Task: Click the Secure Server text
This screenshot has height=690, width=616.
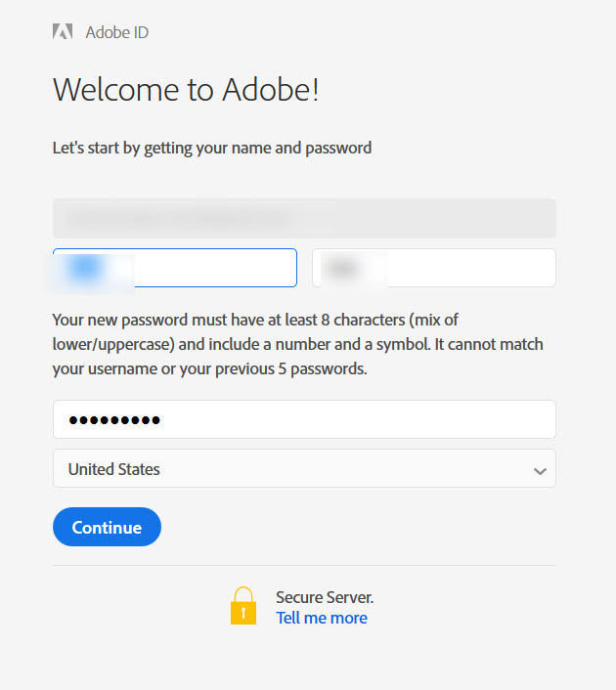Action: tap(325, 597)
